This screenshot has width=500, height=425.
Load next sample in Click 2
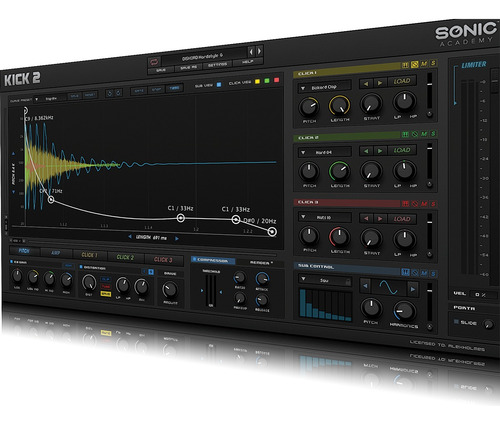[x=380, y=151]
